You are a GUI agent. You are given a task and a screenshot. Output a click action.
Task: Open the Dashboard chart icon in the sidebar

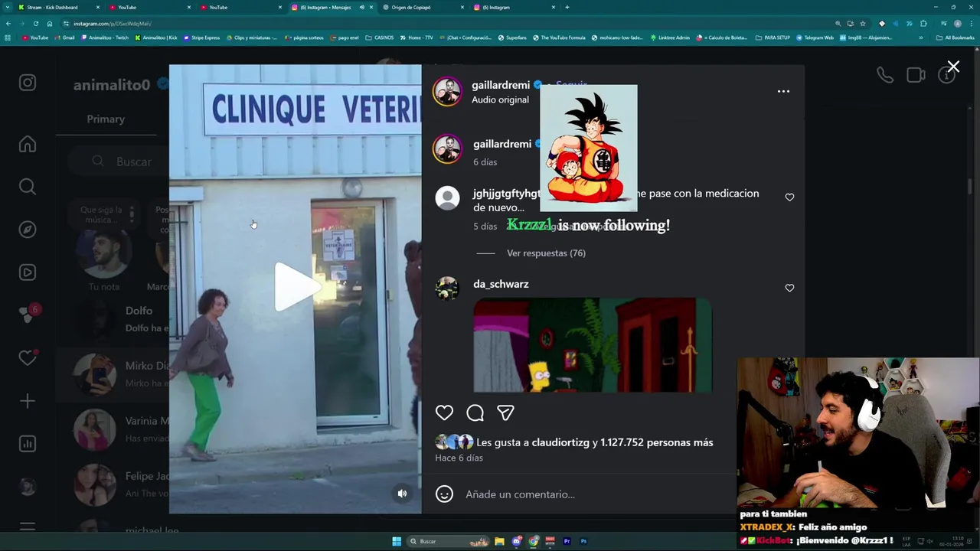(x=28, y=444)
